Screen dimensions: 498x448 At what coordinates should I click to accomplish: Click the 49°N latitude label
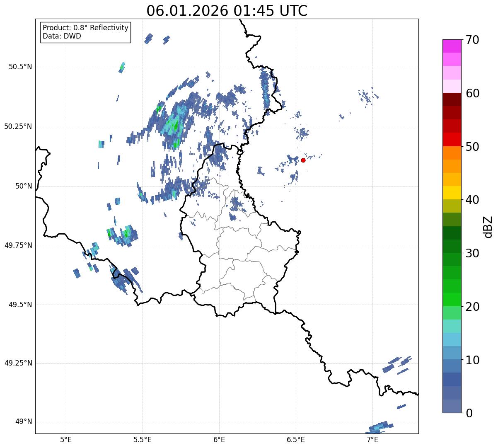click(x=24, y=422)
